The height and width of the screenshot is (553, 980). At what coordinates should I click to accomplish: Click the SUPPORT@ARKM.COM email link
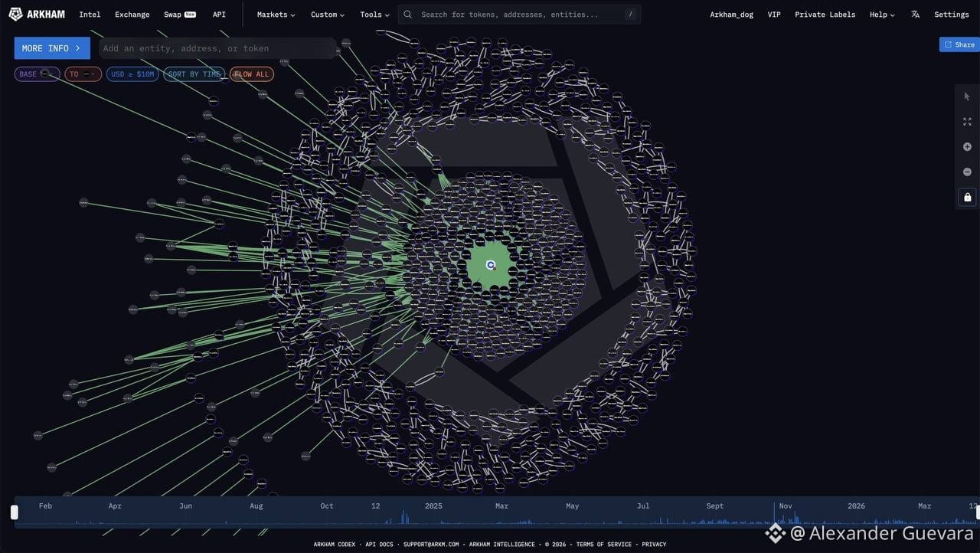[x=431, y=545]
